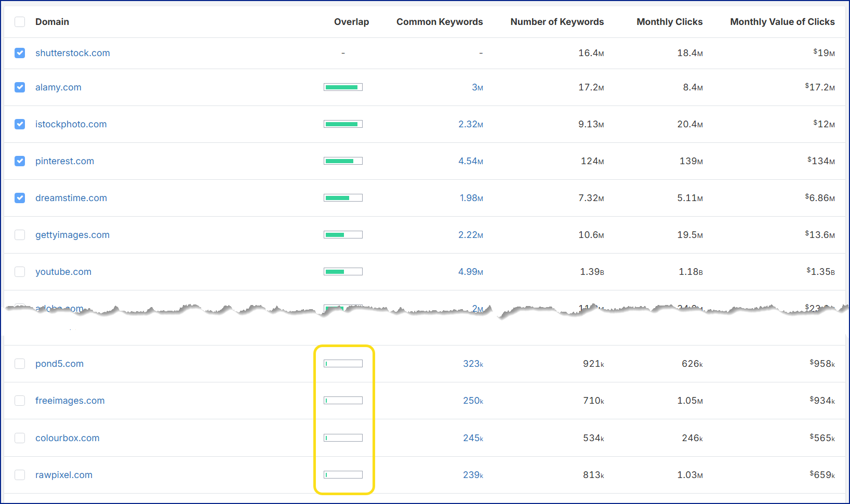The width and height of the screenshot is (850, 504).
Task: Sort by the Overlap column header
Action: pyautogui.click(x=351, y=22)
